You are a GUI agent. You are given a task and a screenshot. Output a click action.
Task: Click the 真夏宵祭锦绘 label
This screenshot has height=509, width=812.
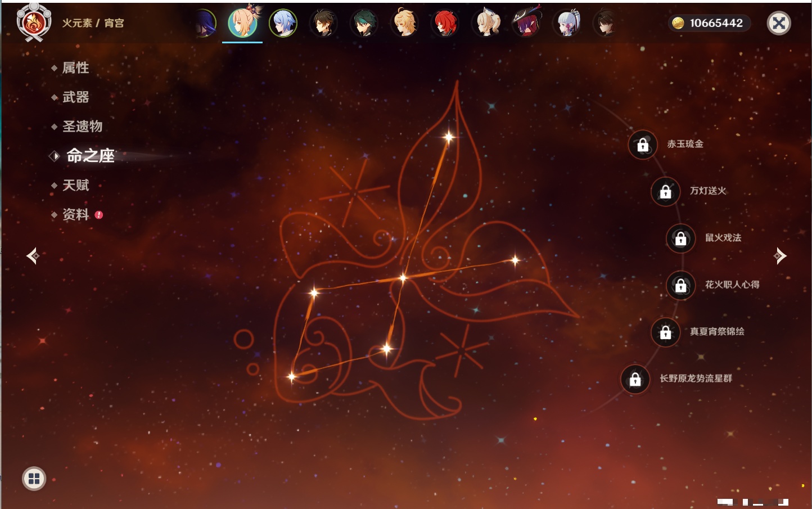pos(717,331)
